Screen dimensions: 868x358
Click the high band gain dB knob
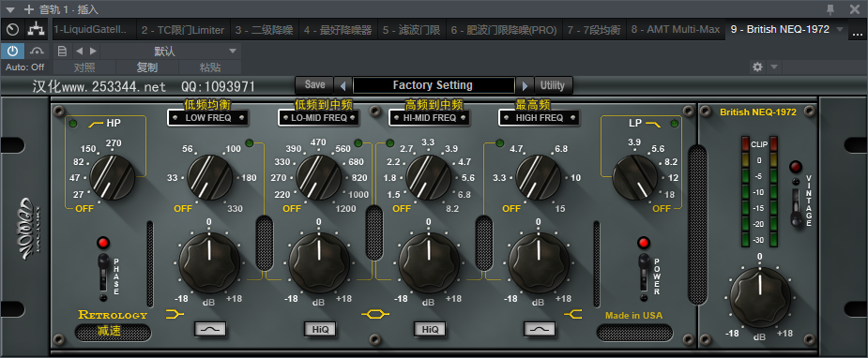tap(539, 262)
